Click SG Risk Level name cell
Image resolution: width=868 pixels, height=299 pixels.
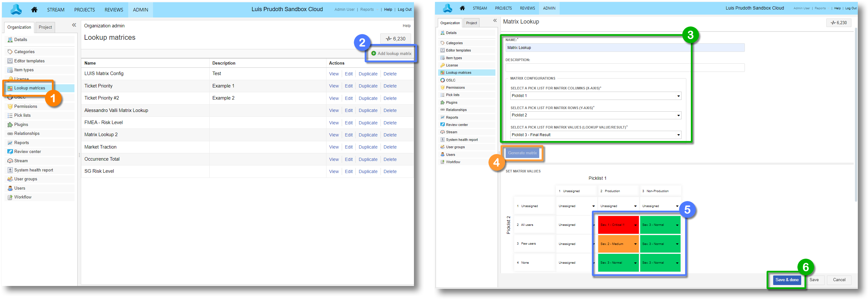145,171
